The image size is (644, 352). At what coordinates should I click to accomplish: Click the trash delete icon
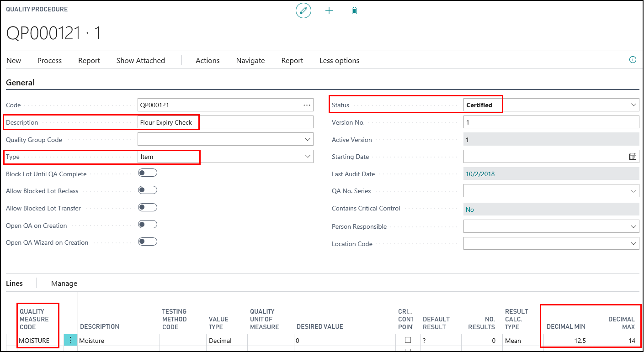coord(354,11)
